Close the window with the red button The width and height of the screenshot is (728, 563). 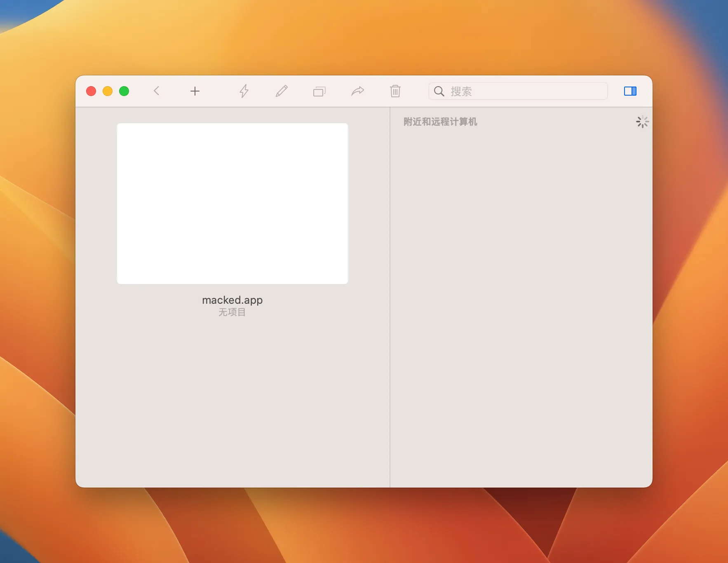point(91,91)
